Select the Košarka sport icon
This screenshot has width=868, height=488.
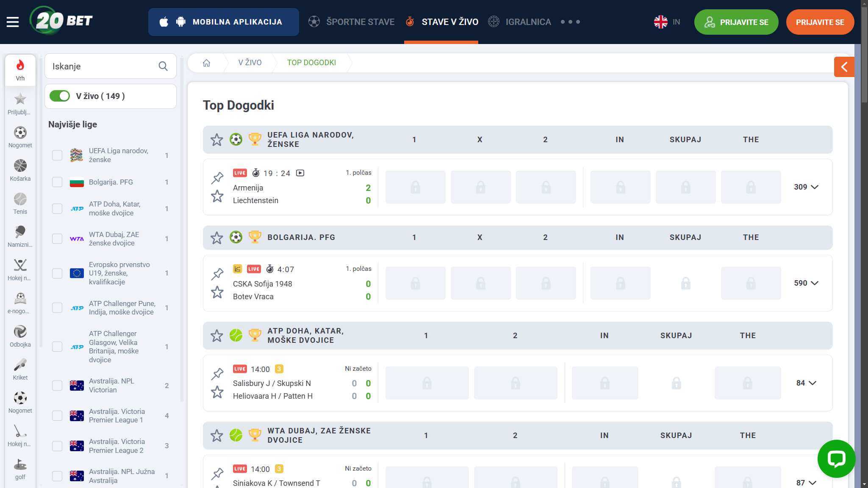20,171
